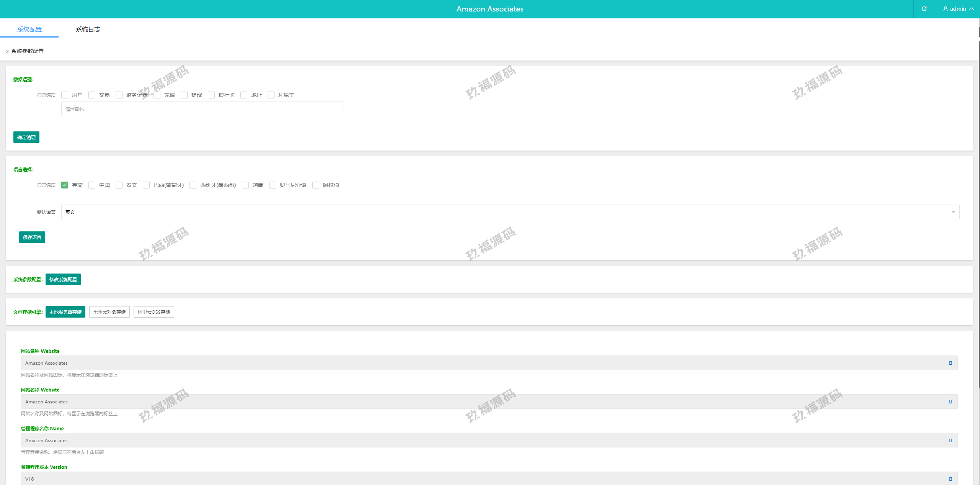Select the 系统配置 tab

(x=29, y=29)
